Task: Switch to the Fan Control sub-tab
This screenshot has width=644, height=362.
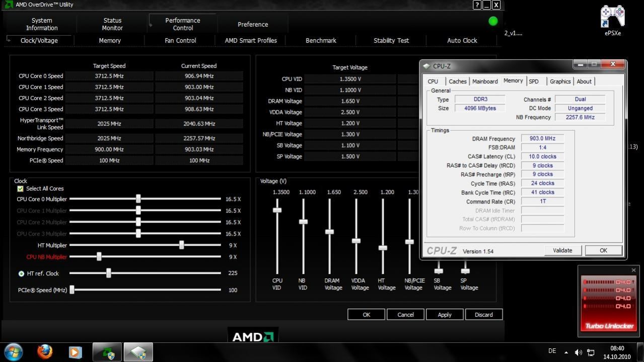Action: click(x=180, y=40)
